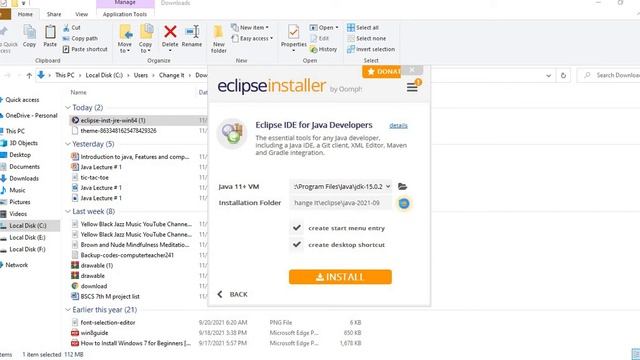Screen dimensions: 640x360
Task: Select the font-selection-editor file
Action: click(108, 322)
